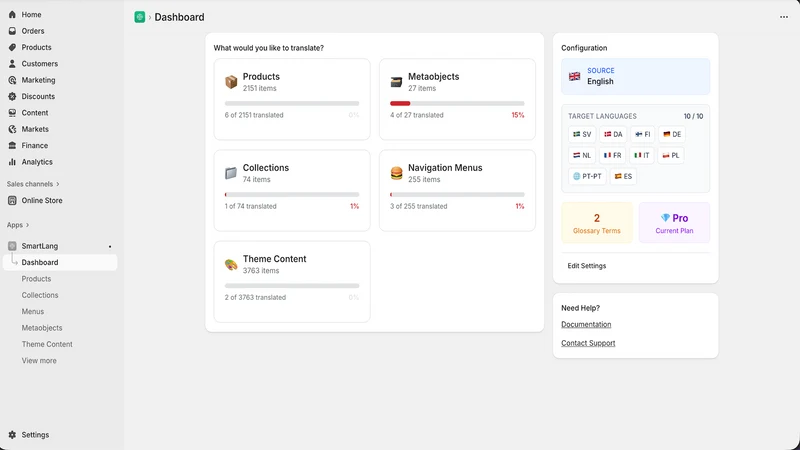This screenshot has width=800, height=450.
Task: Click Contact Support link
Action: [588, 343]
